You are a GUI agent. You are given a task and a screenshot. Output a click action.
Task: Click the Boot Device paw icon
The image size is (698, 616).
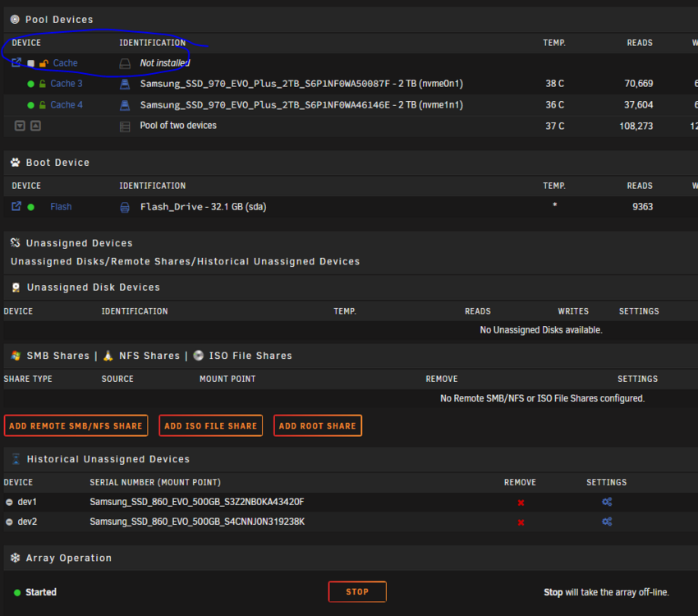click(x=15, y=162)
